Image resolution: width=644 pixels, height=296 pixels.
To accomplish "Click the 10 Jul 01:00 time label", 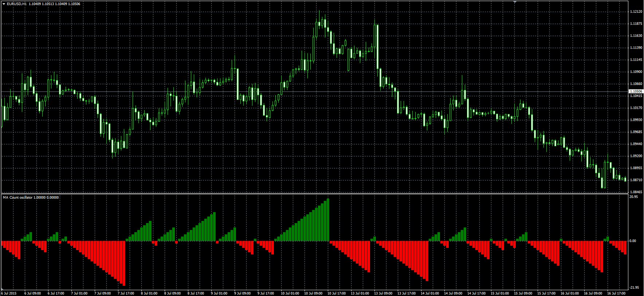I will coord(290,293).
